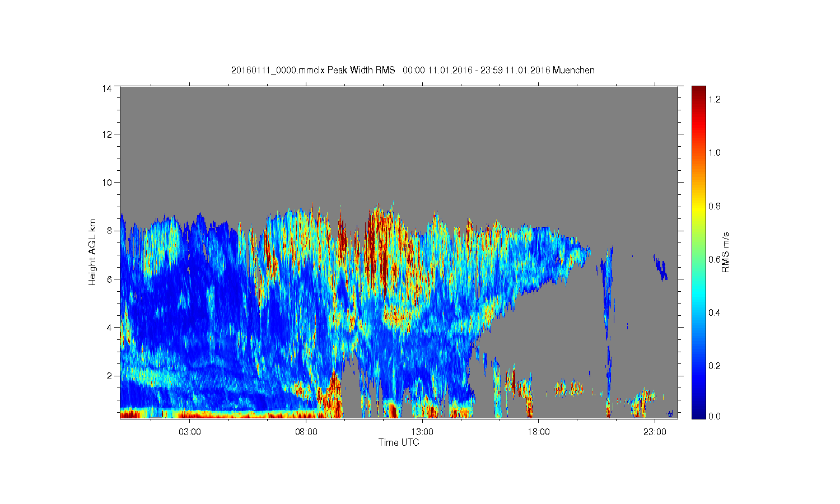
Task: Click the height tick label 2
Action: (109, 375)
